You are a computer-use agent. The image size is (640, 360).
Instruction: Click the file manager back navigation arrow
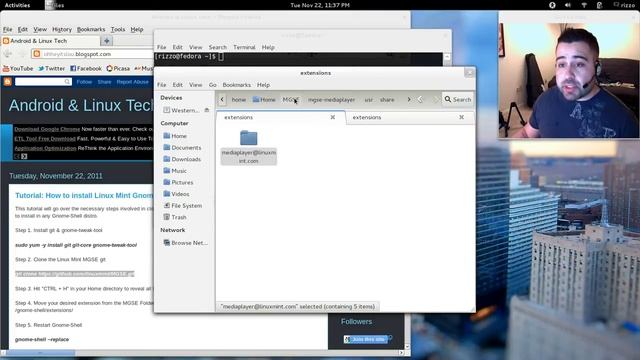tap(420, 100)
